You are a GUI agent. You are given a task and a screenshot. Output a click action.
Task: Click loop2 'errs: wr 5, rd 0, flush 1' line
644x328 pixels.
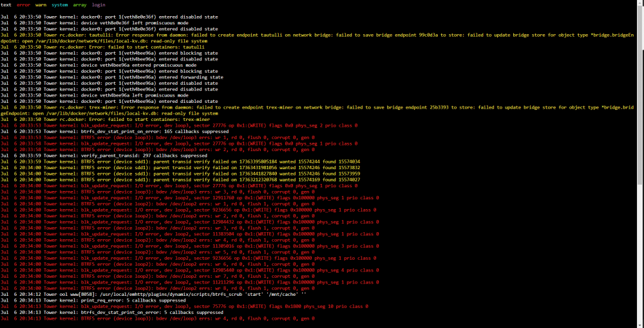[x=158, y=252]
